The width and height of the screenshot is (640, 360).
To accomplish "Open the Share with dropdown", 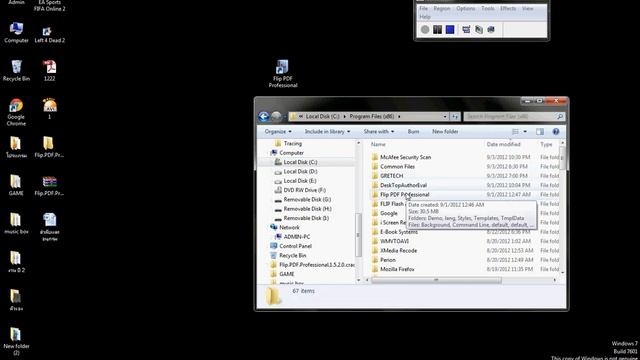I will 379,131.
